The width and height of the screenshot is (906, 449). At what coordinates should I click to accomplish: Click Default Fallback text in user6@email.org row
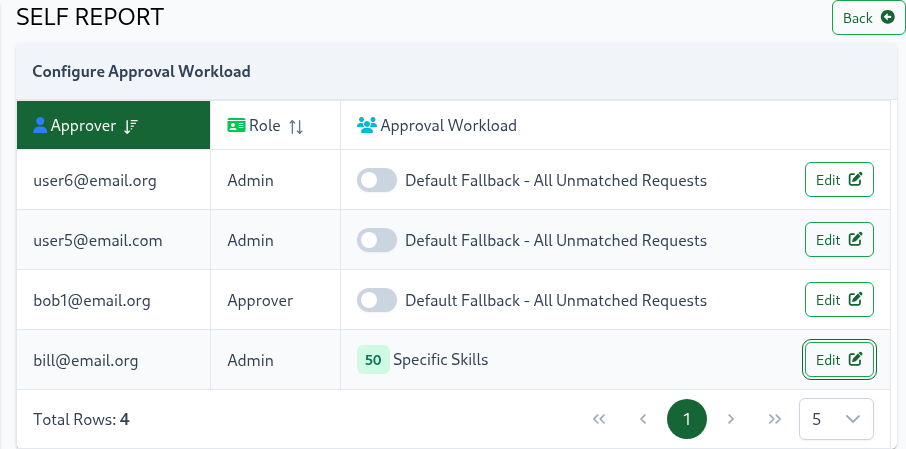click(556, 180)
